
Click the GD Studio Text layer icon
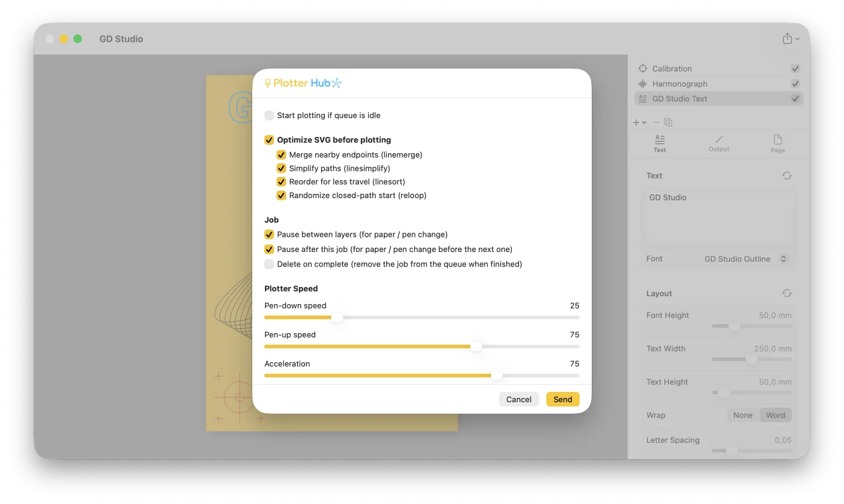[x=643, y=99]
